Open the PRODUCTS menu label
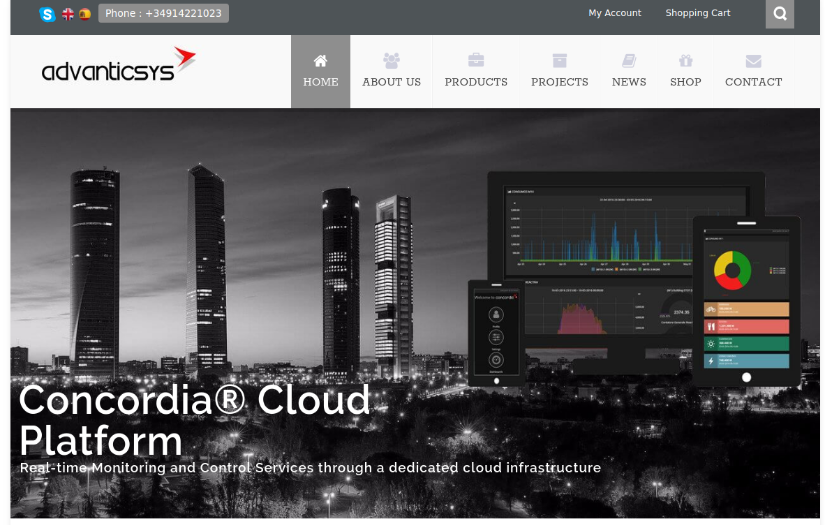This screenshot has height=525, width=825. [476, 82]
